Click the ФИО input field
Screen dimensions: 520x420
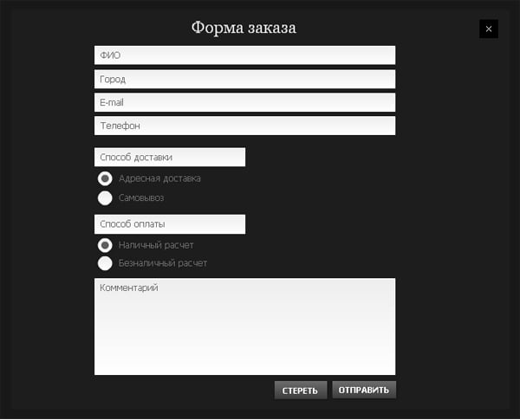[x=244, y=55]
